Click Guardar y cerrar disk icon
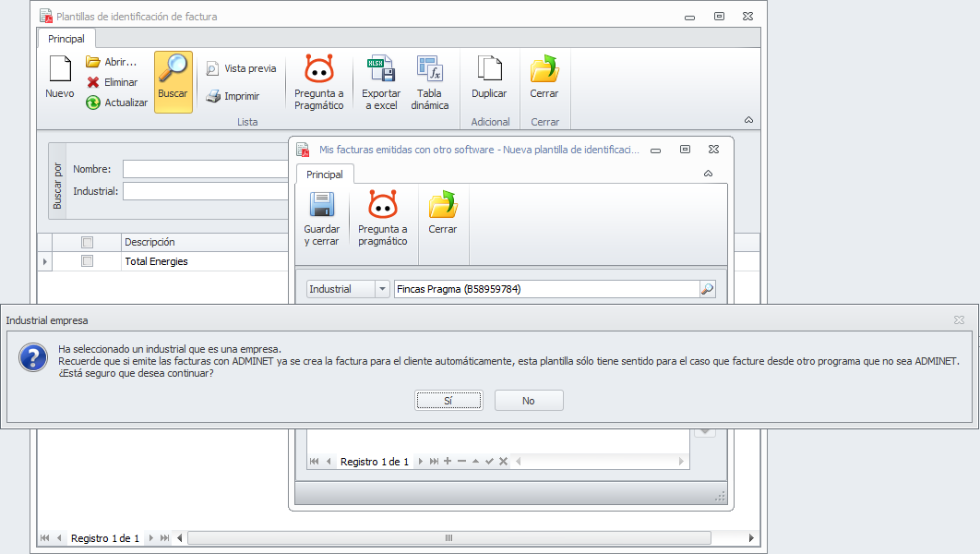Screen dimensions: 980x554 (322, 204)
